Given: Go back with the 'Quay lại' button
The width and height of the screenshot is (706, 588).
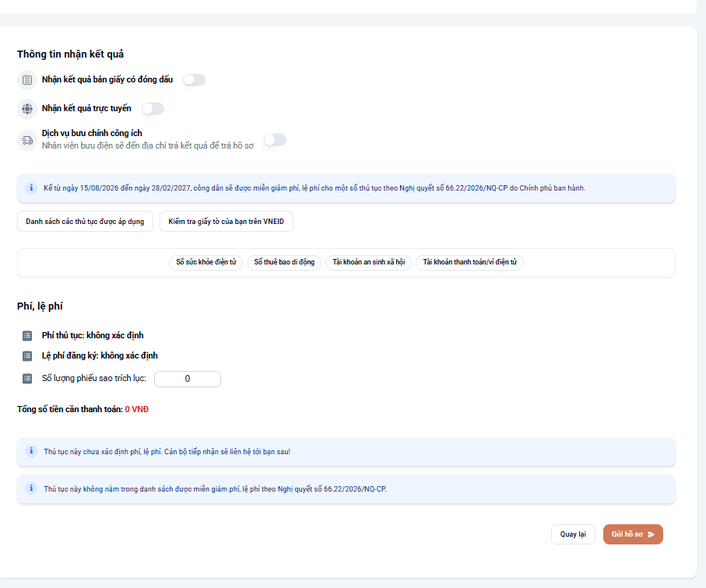Looking at the screenshot, I should 573,534.
